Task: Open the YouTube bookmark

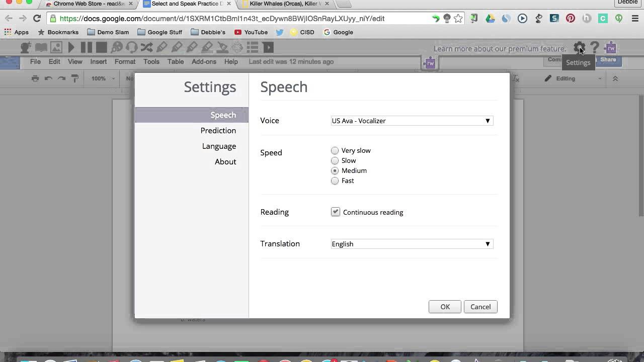Action: click(251, 32)
